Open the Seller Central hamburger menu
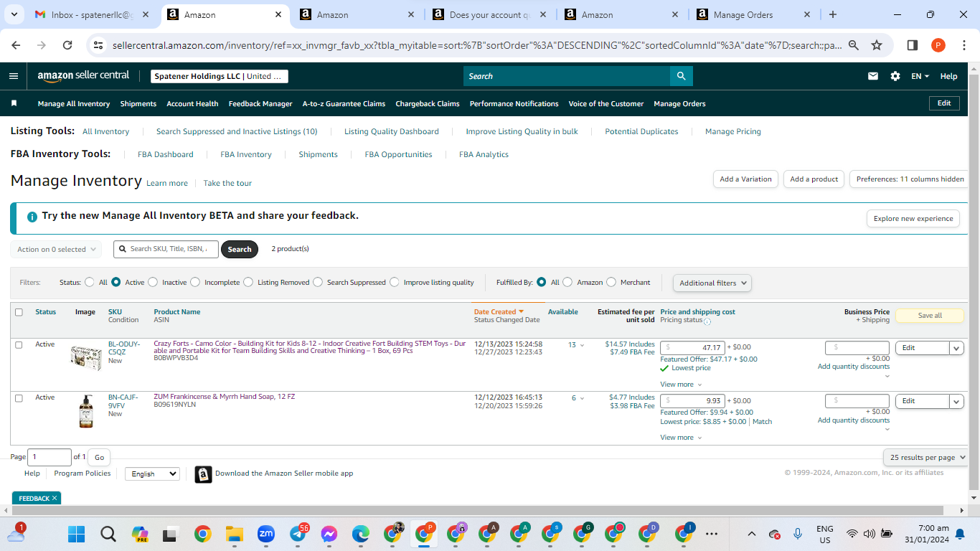 [x=14, y=76]
